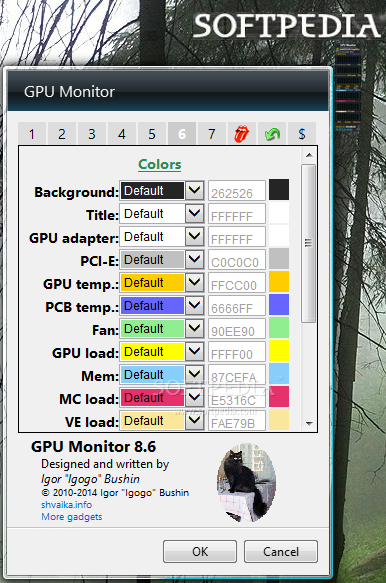Edit the Mem hex field 87CEFA

[237, 375]
